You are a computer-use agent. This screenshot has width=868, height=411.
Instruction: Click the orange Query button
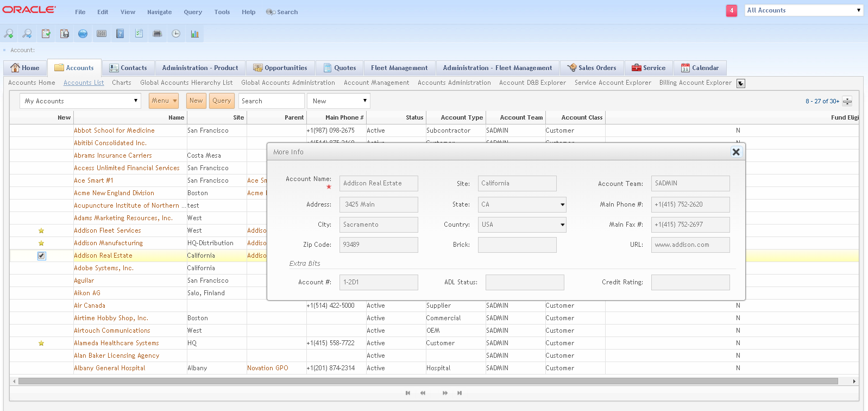[222, 101]
